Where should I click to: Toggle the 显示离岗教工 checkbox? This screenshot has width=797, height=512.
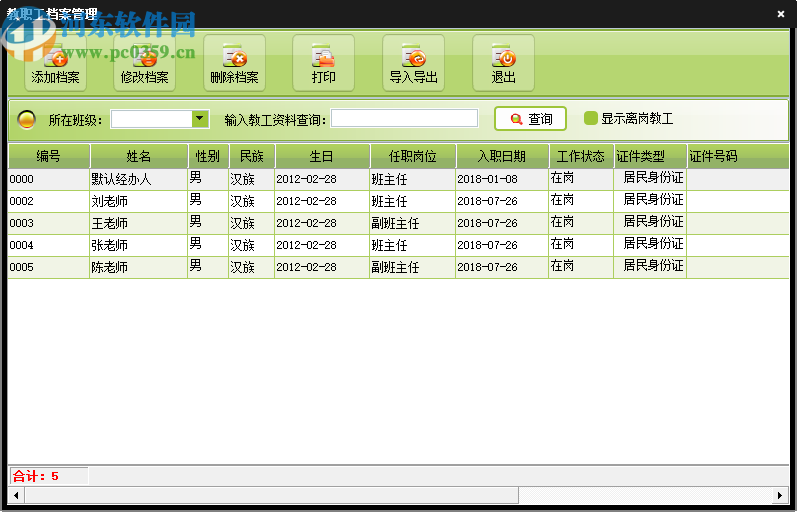[591, 118]
